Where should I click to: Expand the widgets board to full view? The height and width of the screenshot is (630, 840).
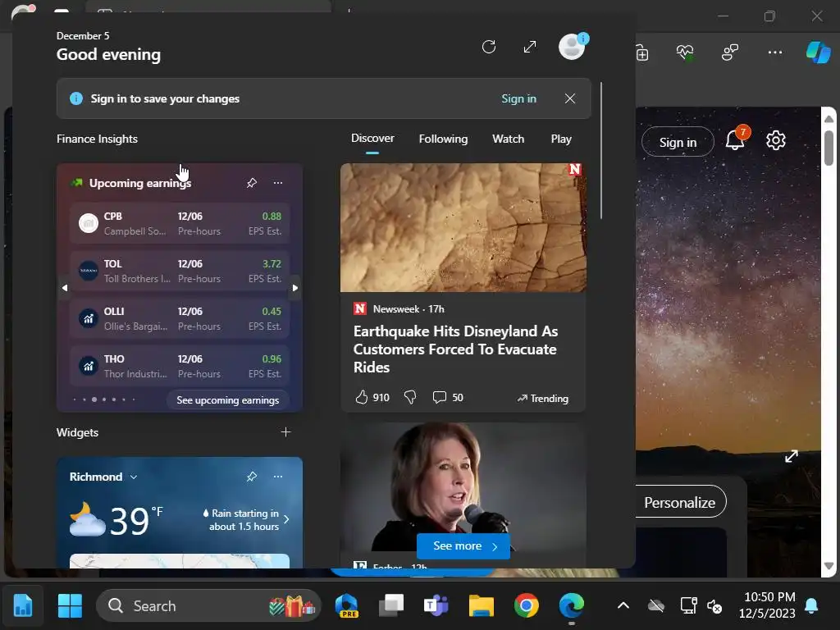(x=530, y=47)
